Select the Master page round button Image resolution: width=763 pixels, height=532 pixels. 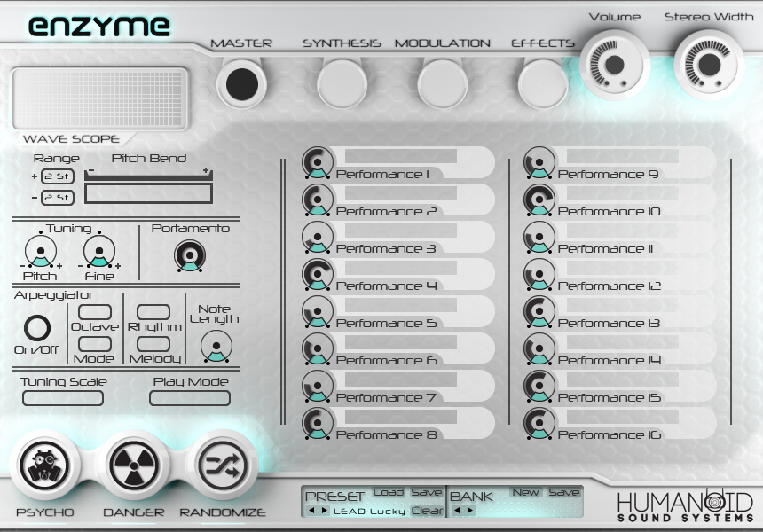[241, 83]
